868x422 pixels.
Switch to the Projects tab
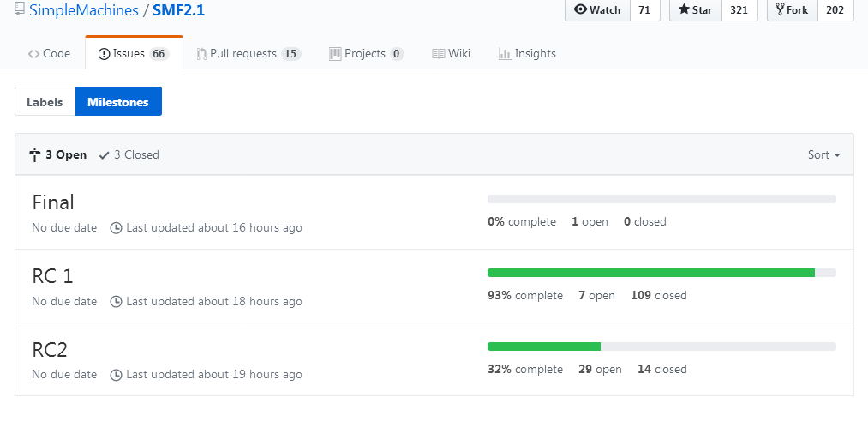(366, 54)
